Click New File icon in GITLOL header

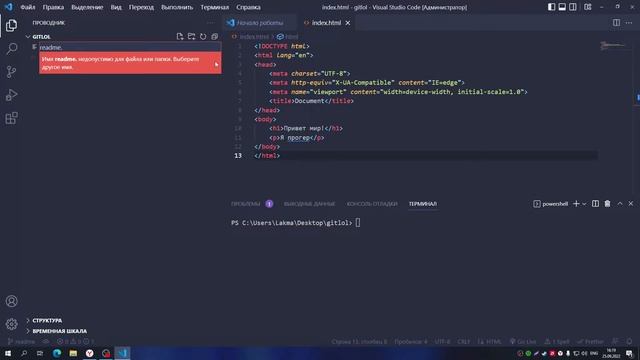180,37
